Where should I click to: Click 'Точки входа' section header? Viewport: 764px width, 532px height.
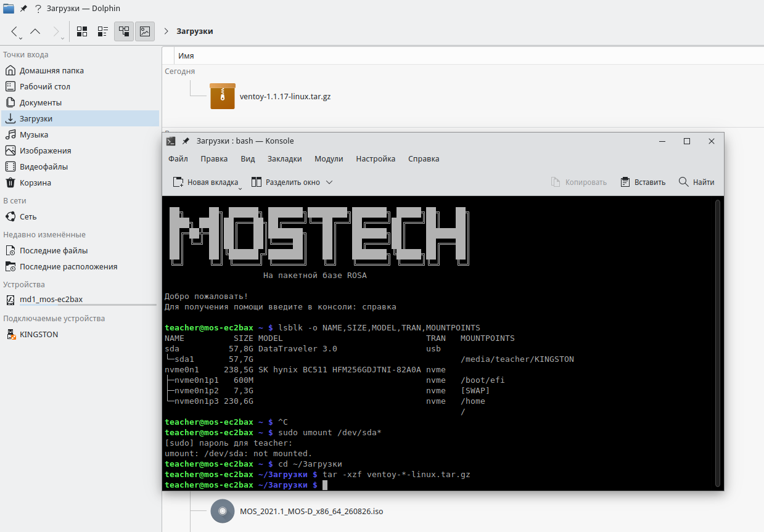point(25,54)
